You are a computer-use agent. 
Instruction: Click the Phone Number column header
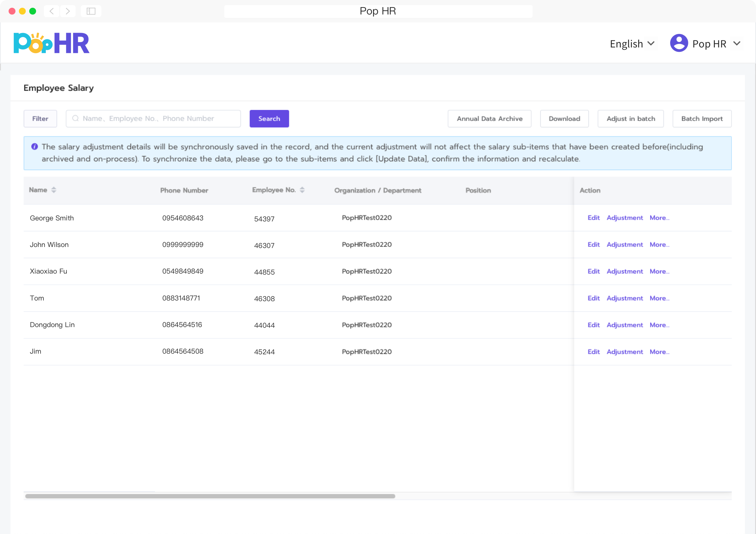tap(184, 190)
